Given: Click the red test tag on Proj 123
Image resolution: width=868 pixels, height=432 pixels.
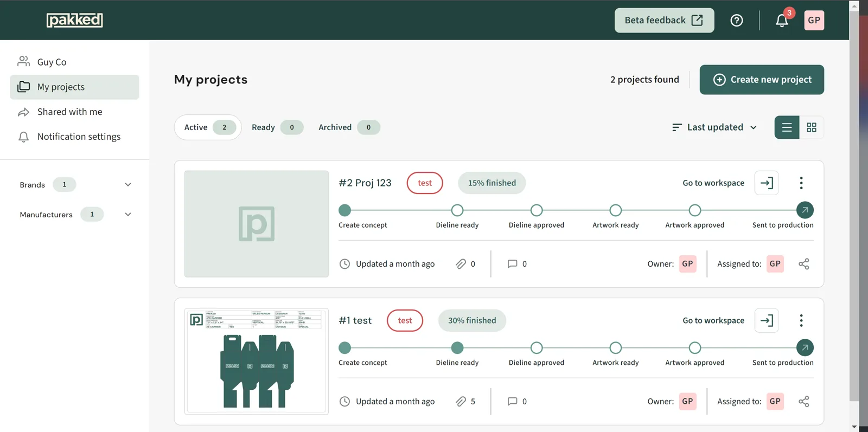Looking at the screenshot, I should (425, 183).
